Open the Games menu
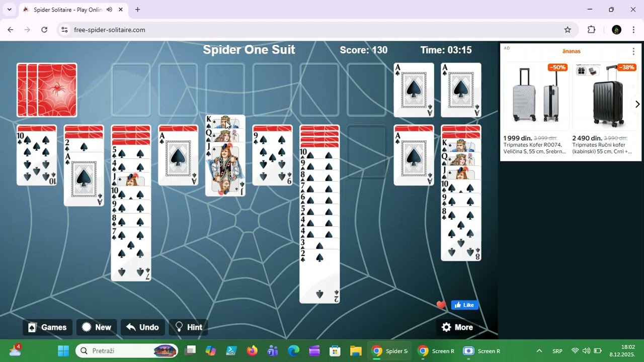The height and width of the screenshot is (362, 644). (x=48, y=327)
